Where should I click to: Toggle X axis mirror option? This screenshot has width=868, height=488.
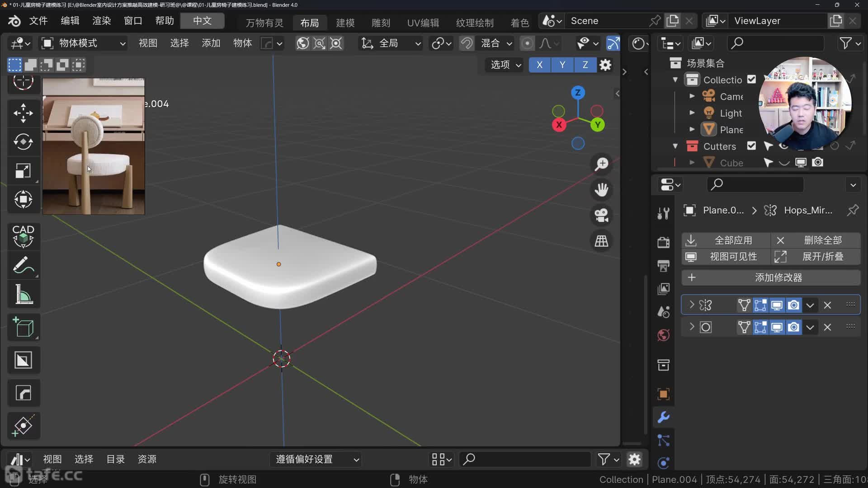pyautogui.click(x=539, y=65)
